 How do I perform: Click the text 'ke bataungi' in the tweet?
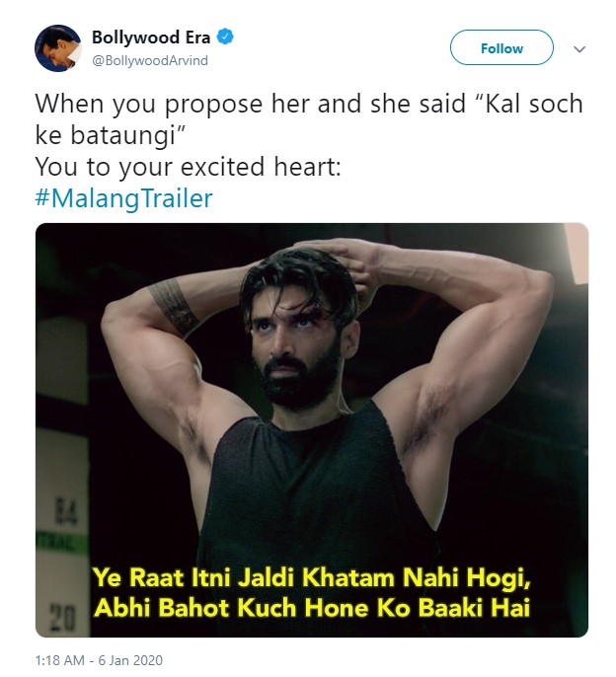pyautogui.click(x=105, y=135)
